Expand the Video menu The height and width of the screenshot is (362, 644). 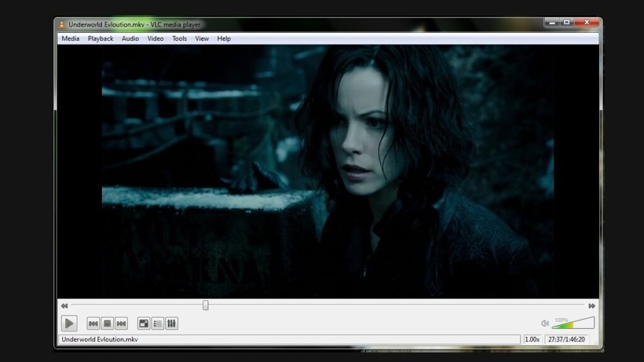[155, 38]
